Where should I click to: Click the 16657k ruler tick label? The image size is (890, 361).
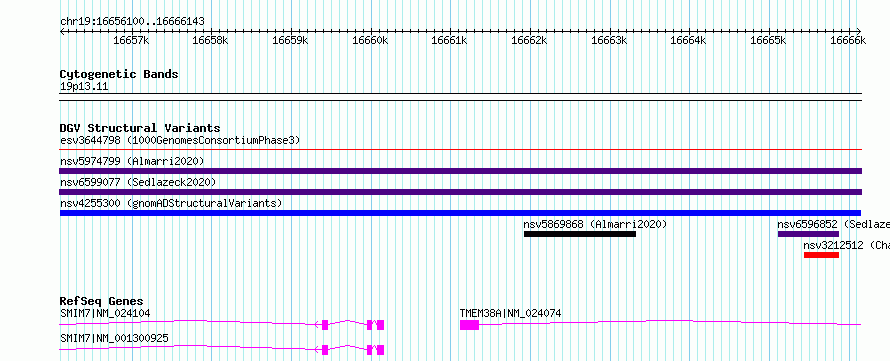(131, 40)
